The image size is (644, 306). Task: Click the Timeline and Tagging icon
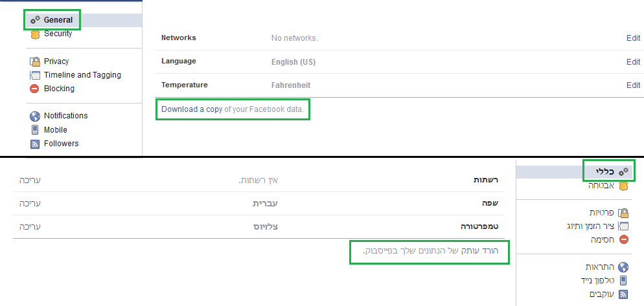pos(35,75)
